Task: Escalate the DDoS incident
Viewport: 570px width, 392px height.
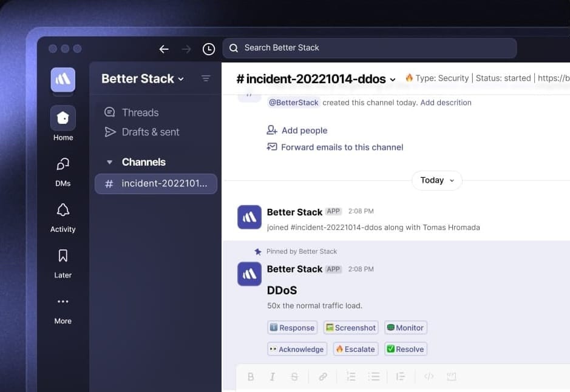Action: click(356, 349)
